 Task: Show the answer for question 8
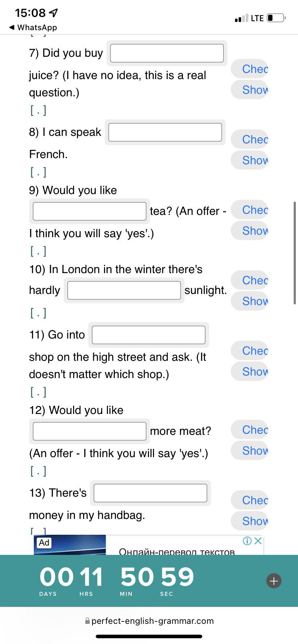(250, 160)
